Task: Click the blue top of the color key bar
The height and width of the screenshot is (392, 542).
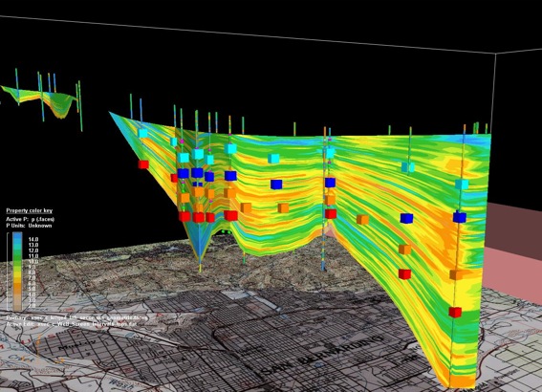Action: point(17,238)
